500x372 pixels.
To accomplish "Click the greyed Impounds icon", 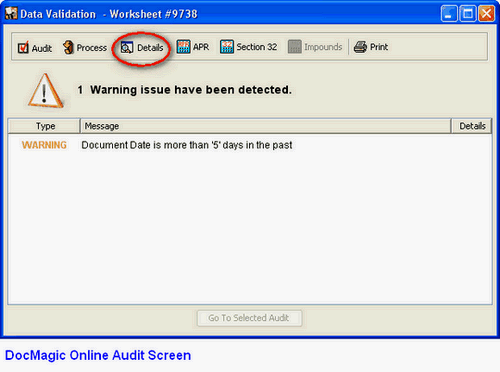I will point(295,47).
